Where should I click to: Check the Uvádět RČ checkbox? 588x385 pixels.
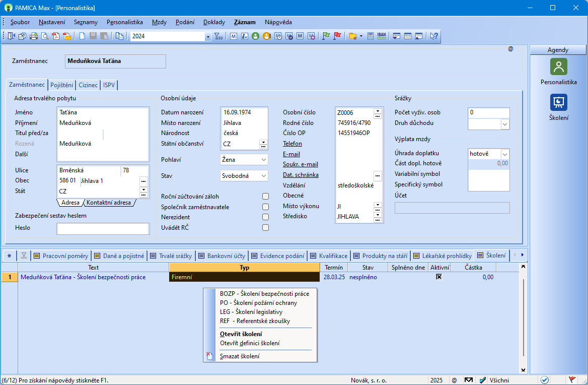[265, 228]
